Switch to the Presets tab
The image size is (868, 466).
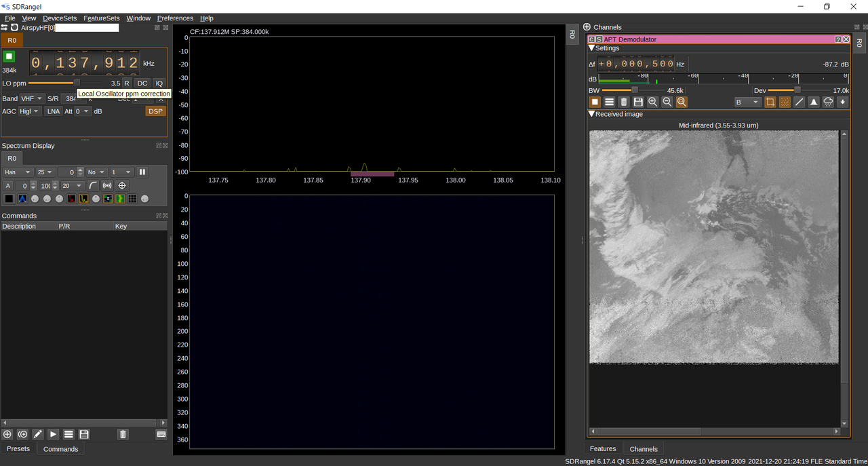(18, 449)
